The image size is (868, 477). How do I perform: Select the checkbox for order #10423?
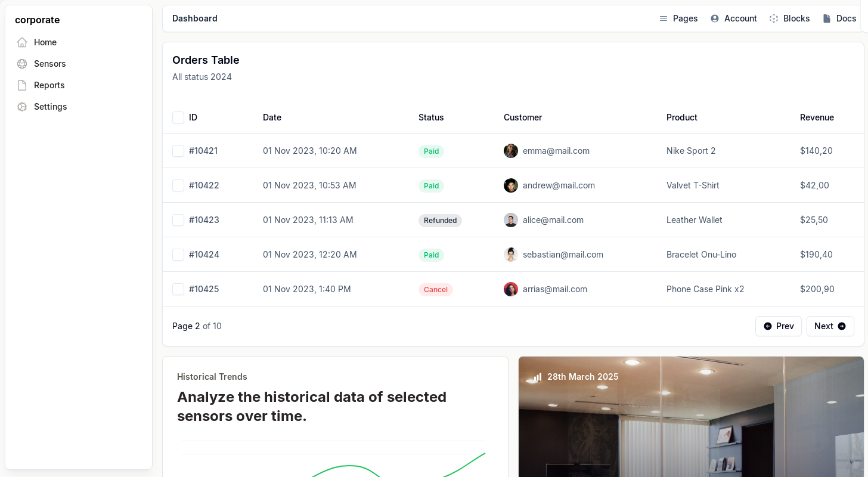pos(178,220)
